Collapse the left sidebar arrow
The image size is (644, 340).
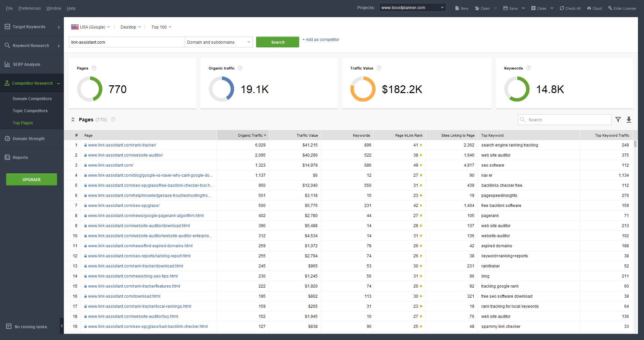pos(62,326)
